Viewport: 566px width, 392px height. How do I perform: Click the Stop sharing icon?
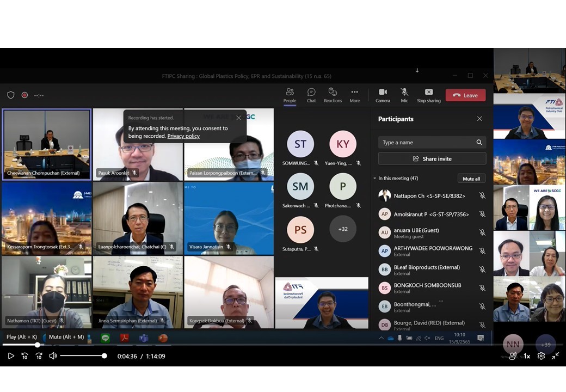428,95
